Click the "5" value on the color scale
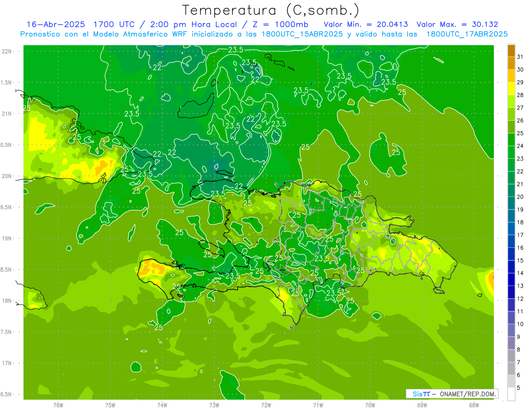The height and width of the screenshot is (411, 532). [519, 388]
